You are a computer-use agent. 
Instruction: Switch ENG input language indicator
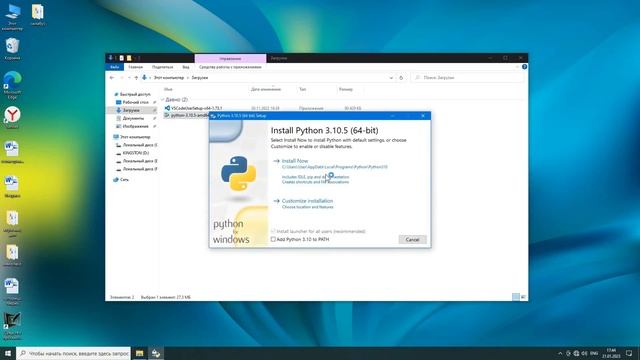pyautogui.click(x=594, y=353)
